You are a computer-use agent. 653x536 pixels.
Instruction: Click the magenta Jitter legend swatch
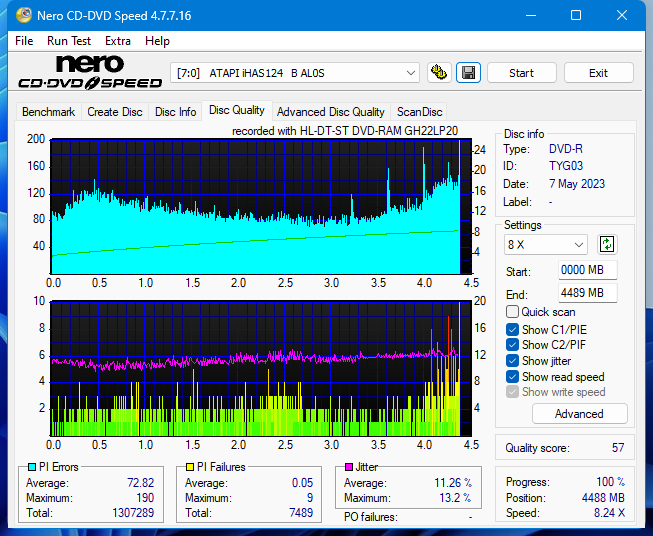click(x=349, y=467)
